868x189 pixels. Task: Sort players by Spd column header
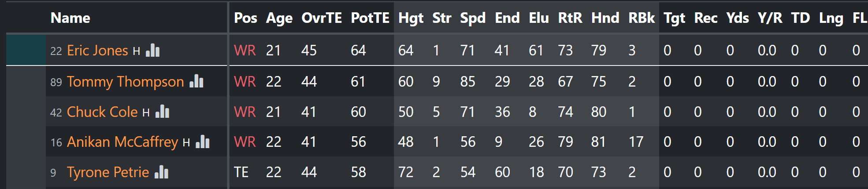point(473,18)
